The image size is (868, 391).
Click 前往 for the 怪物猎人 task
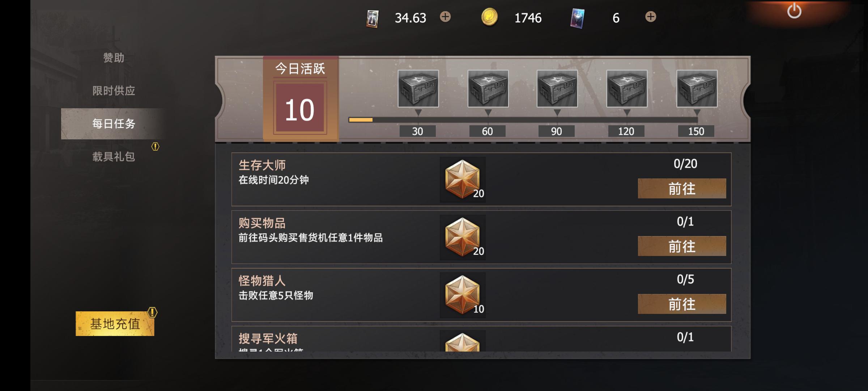[682, 304]
